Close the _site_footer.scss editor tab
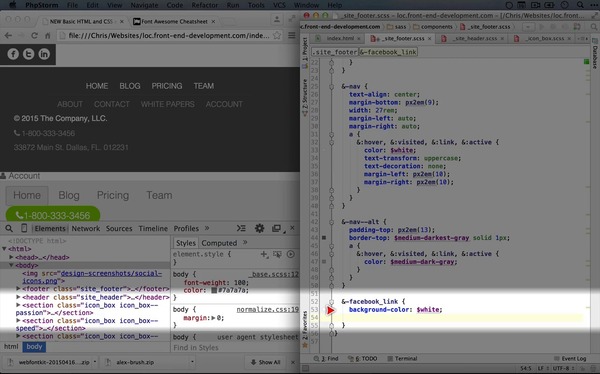The image size is (600, 374). tap(429, 39)
